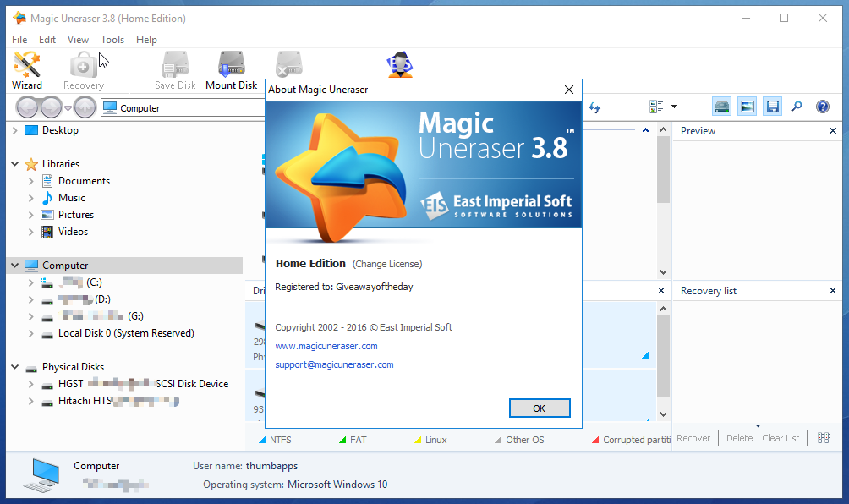Collapse the Libraries tree node
Image resolution: width=849 pixels, height=504 pixels.
pos(14,163)
